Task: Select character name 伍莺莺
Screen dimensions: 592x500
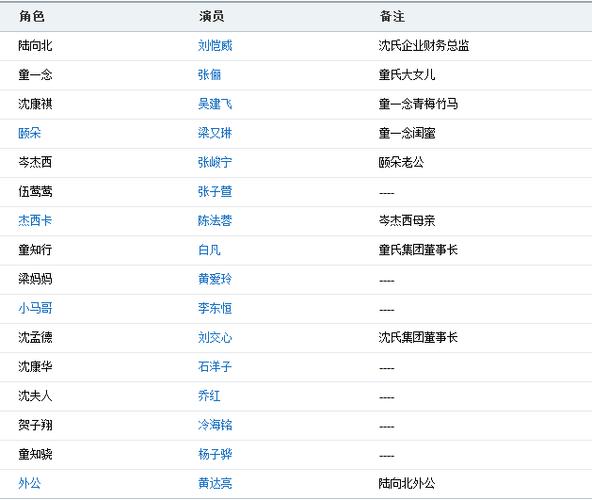Action: [35, 191]
